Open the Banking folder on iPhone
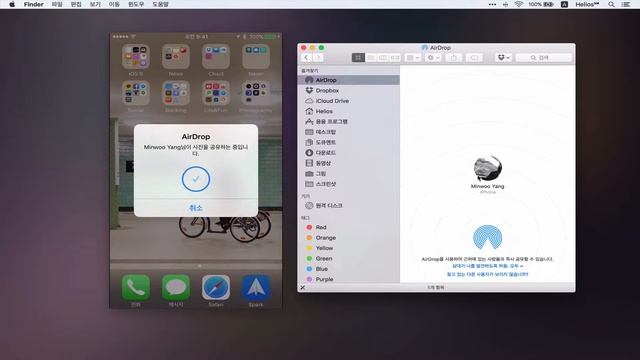Screen dimensions: 640x360 [176, 93]
